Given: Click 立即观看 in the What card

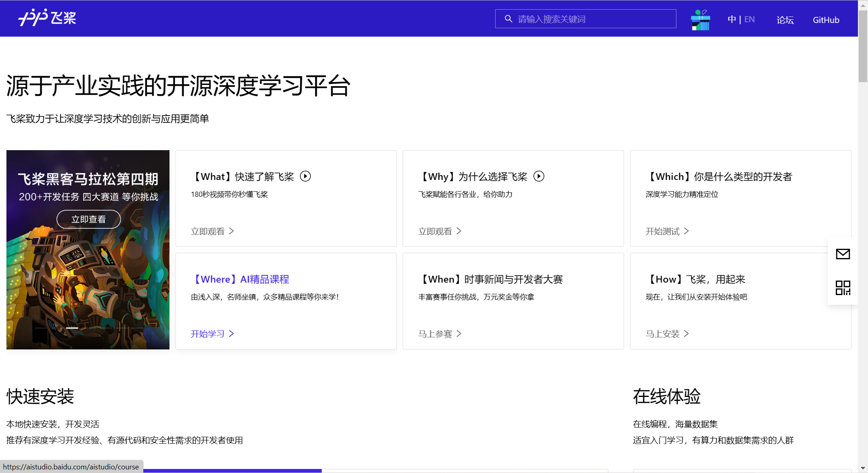Looking at the screenshot, I should point(208,231).
